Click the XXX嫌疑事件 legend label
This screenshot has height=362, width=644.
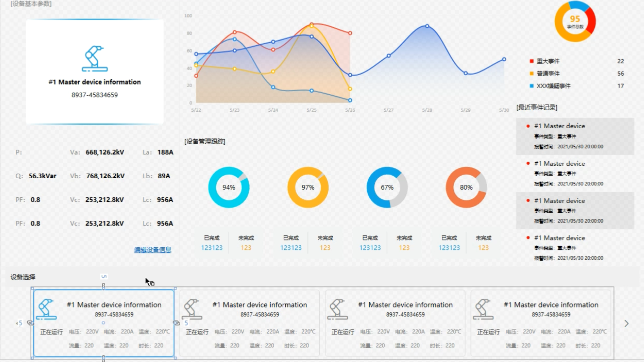[553, 86]
